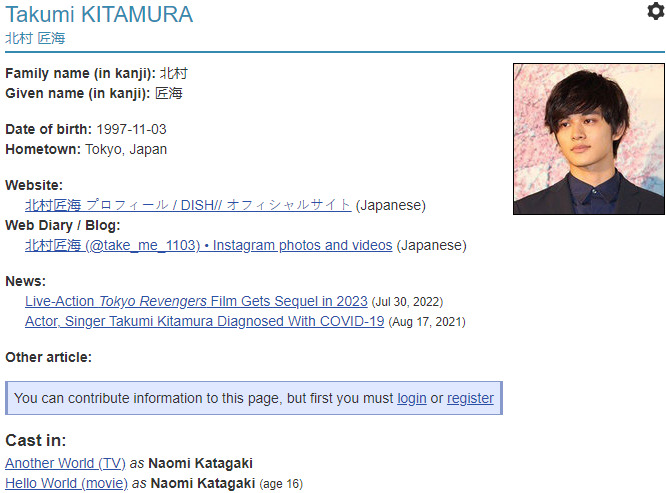Click the date of birth 1997-11-03
Image resolution: width=666 pixels, height=493 pixels.
click(131, 129)
